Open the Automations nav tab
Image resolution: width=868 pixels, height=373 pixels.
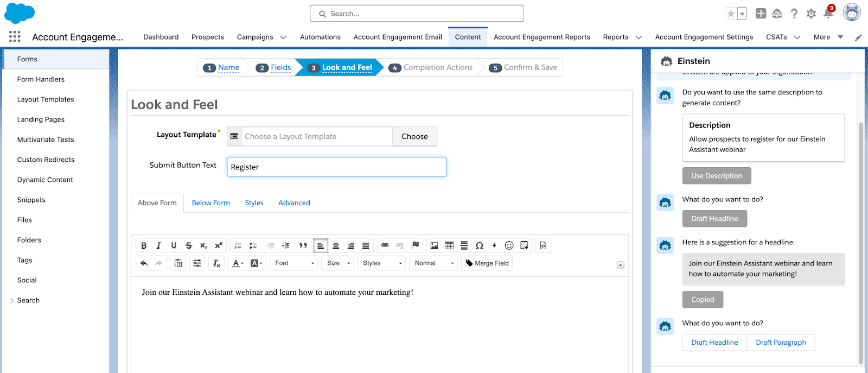320,37
